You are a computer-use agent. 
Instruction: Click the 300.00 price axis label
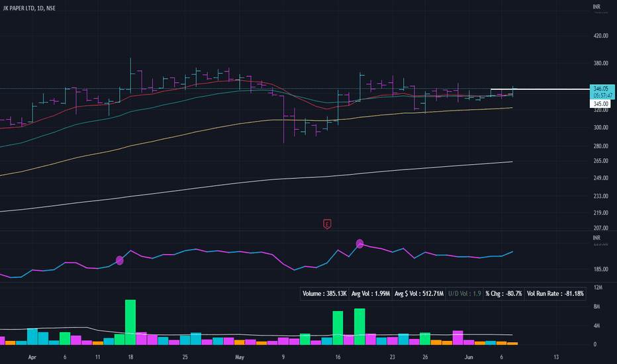point(600,128)
